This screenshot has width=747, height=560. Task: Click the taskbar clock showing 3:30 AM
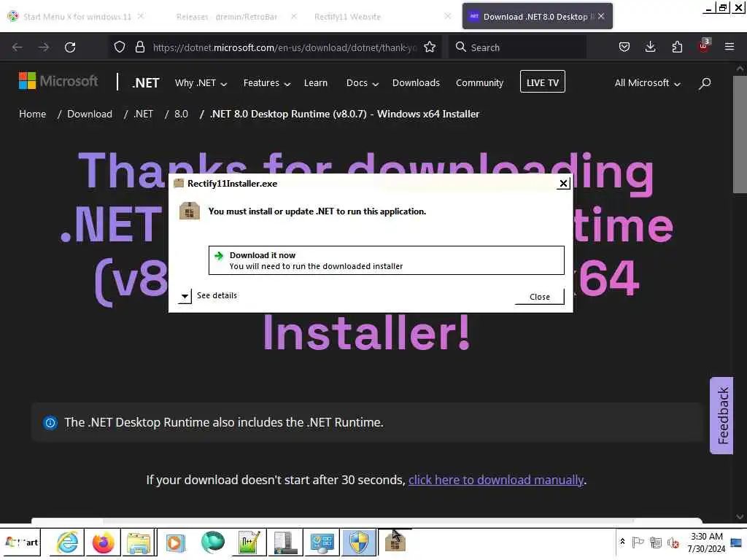click(706, 542)
